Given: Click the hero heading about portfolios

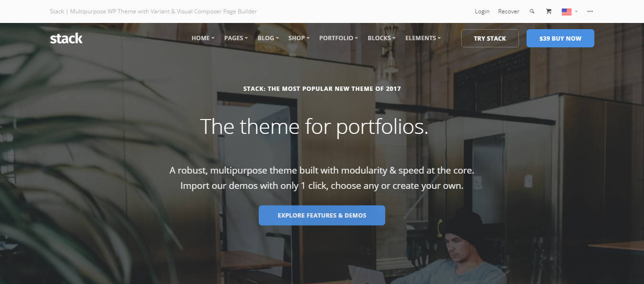Looking at the screenshot, I should [x=314, y=127].
